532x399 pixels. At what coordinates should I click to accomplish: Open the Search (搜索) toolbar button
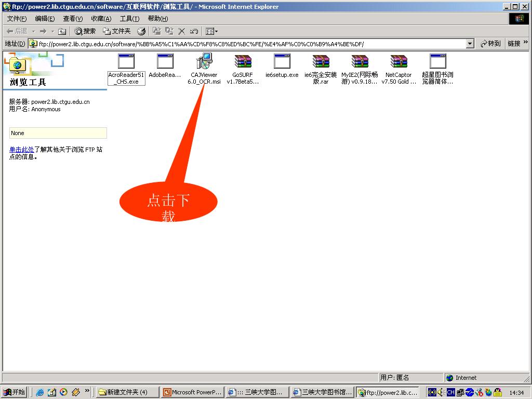(x=85, y=31)
